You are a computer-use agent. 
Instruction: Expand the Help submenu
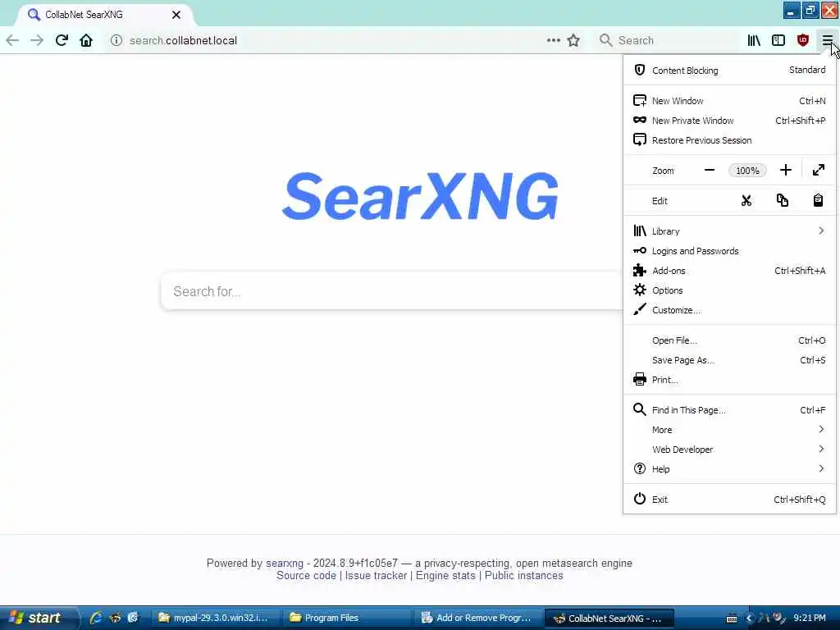tap(729, 468)
